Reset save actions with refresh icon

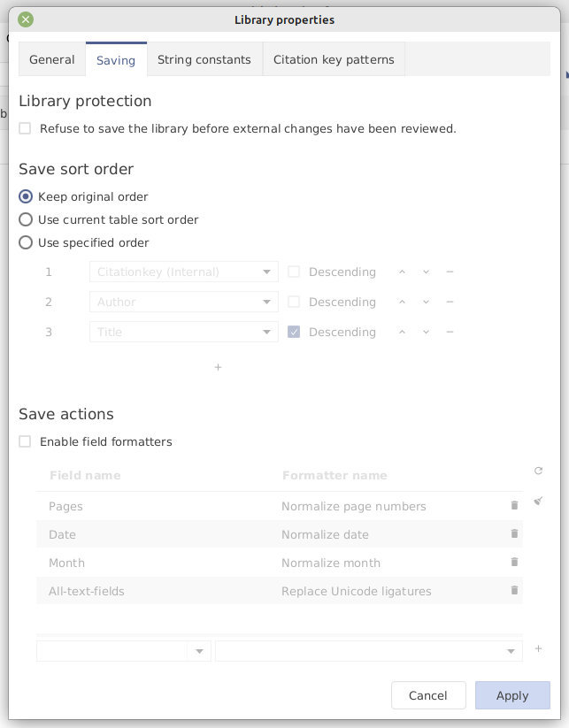pyautogui.click(x=538, y=471)
